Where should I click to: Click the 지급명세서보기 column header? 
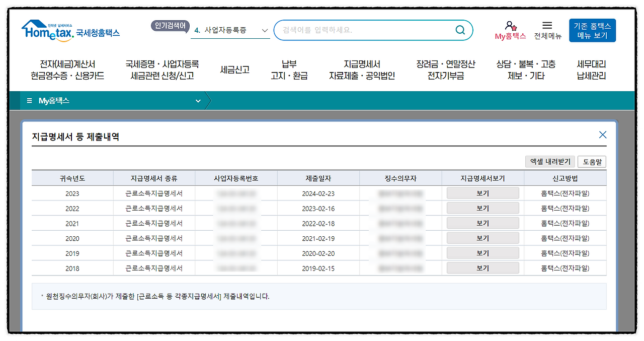pos(483,178)
